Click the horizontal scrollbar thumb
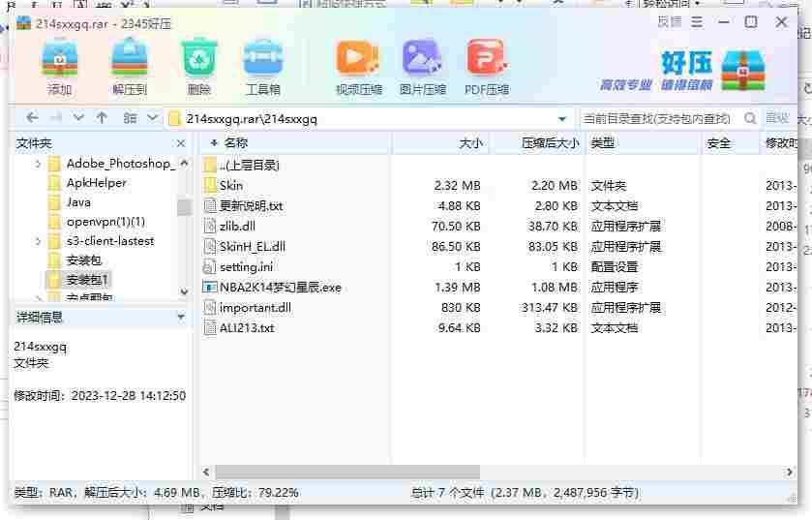Screen dimensions: 812x520 347,472
